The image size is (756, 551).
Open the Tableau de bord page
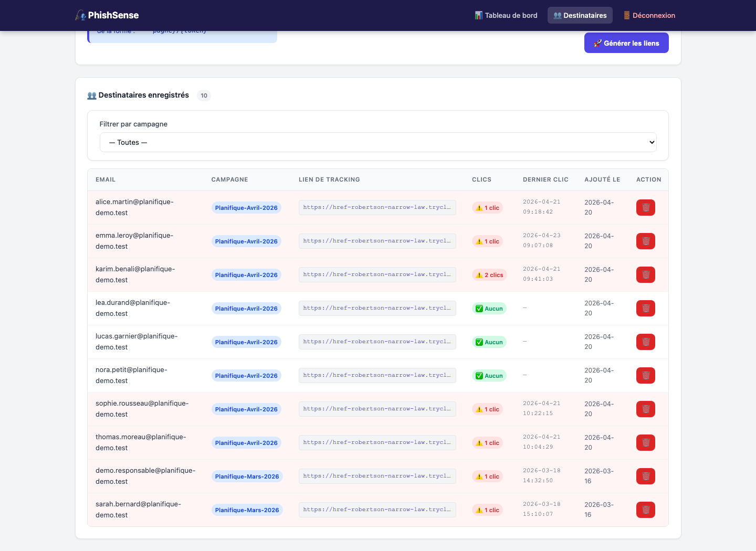tap(506, 15)
